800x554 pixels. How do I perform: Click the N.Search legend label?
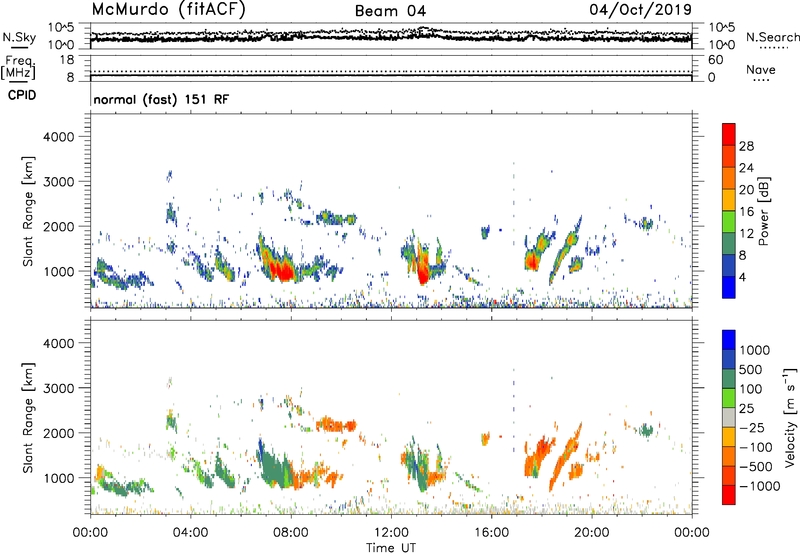click(772, 37)
